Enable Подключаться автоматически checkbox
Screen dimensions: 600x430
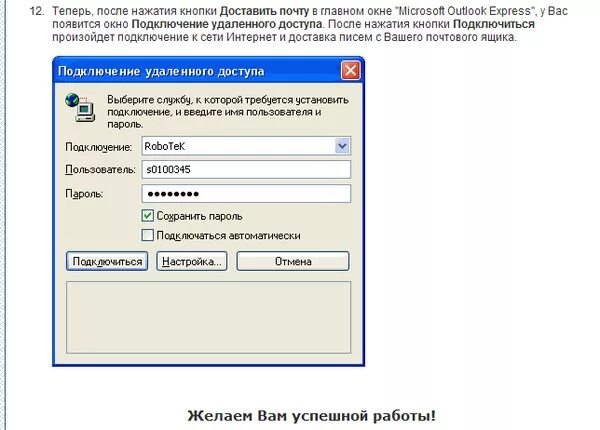(147, 235)
